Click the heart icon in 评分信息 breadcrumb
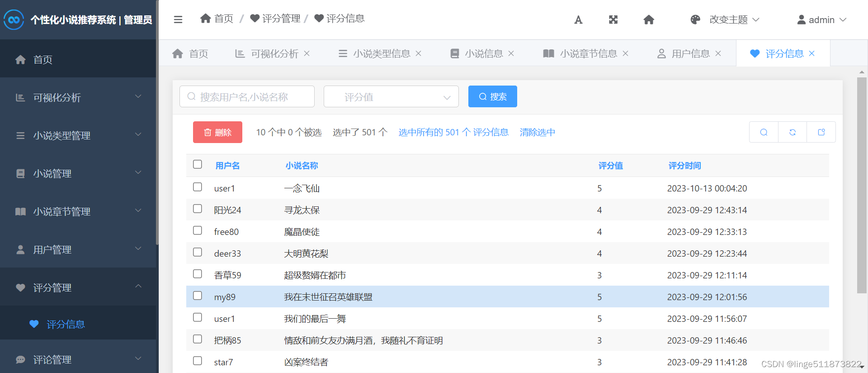868x373 pixels. pos(319,18)
